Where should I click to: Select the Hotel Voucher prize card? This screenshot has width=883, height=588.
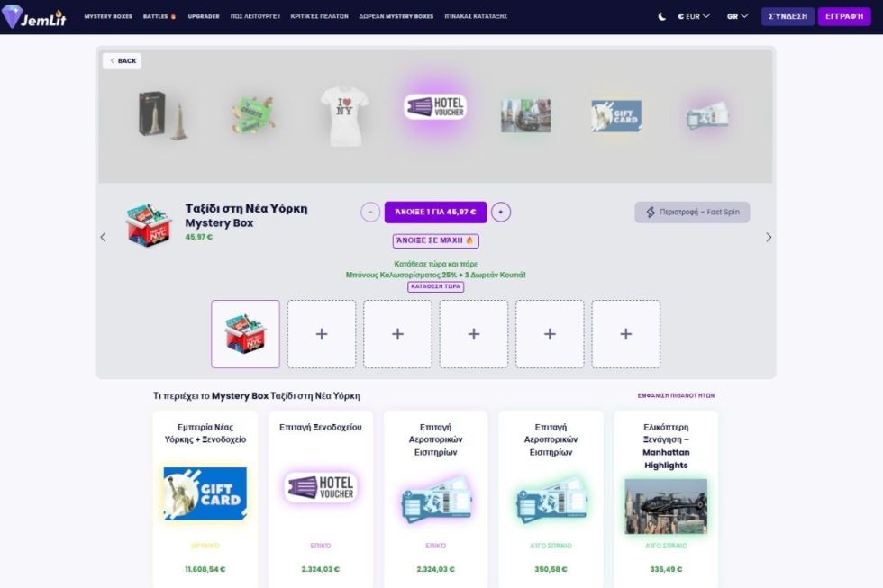point(321,500)
